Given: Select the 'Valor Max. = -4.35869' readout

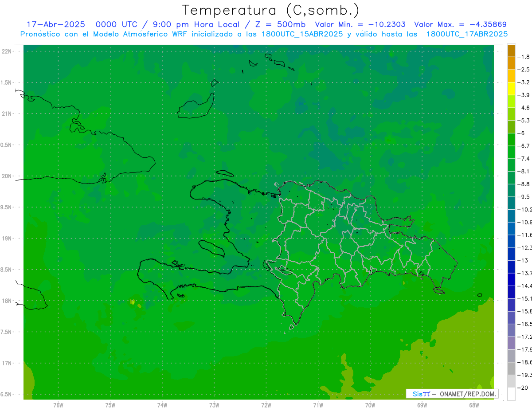Looking at the screenshot, I should tap(460, 25).
